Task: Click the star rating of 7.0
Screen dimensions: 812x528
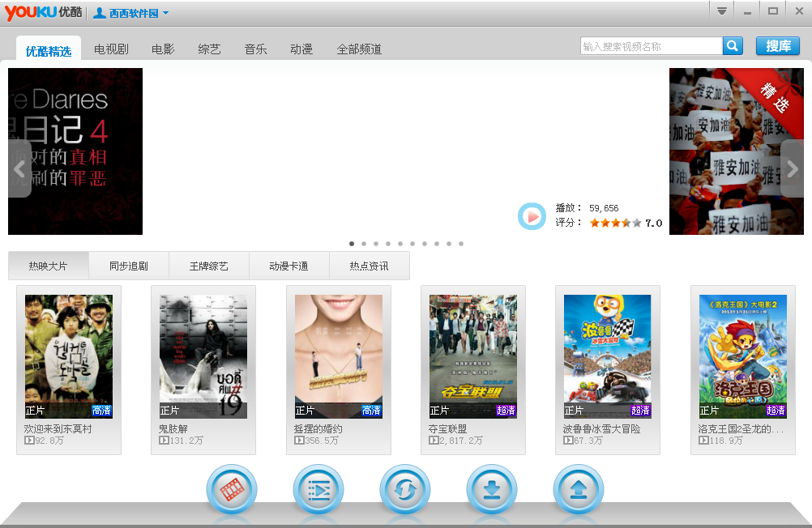Action: pos(615,224)
